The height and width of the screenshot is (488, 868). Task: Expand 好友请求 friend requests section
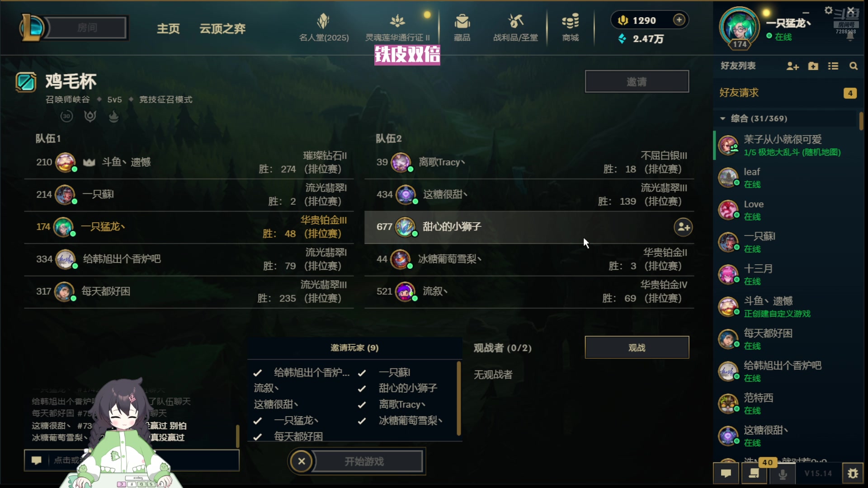coord(788,93)
